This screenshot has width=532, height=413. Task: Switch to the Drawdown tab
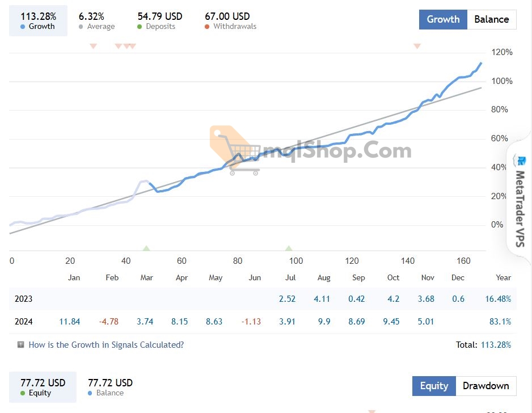point(485,386)
